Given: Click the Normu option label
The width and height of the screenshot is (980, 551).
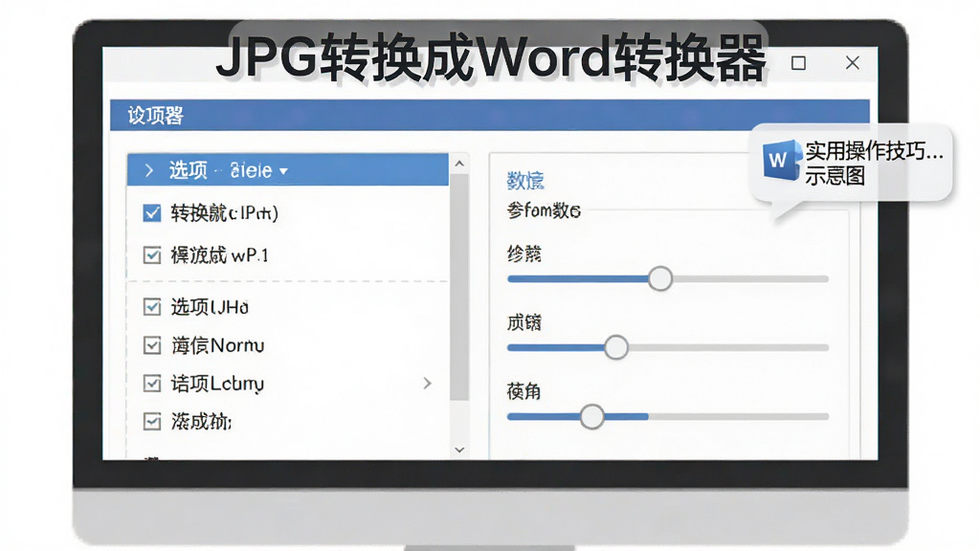Looking at the screenshot, I should (217, 345).
